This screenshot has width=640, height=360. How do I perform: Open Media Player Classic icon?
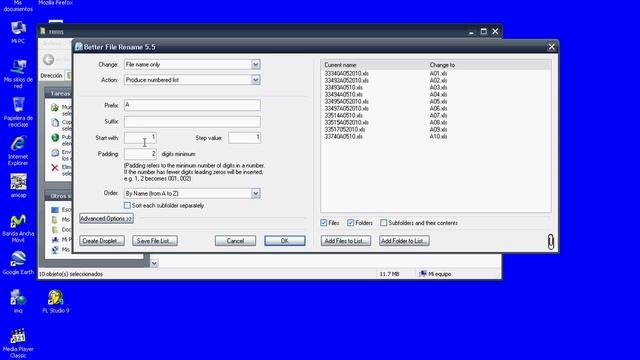18,343
